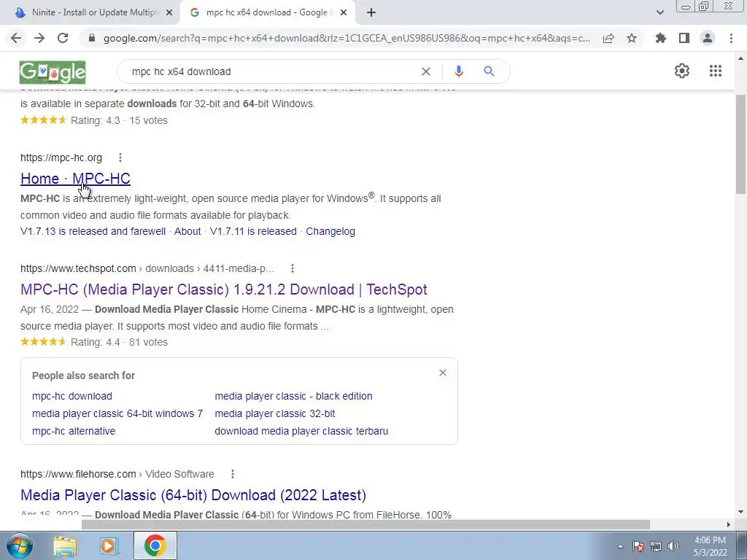Close the Ninite tab
Screen dimensions: 747x560
tap(169, 13)
